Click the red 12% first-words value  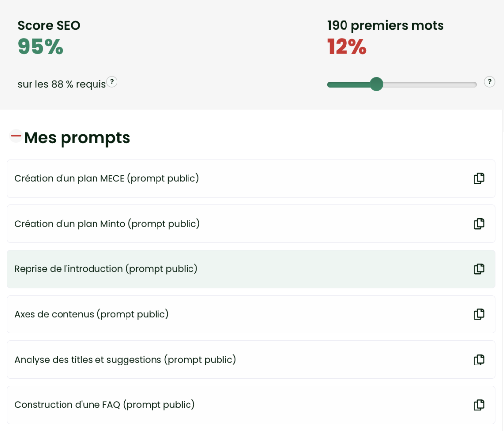346,47
